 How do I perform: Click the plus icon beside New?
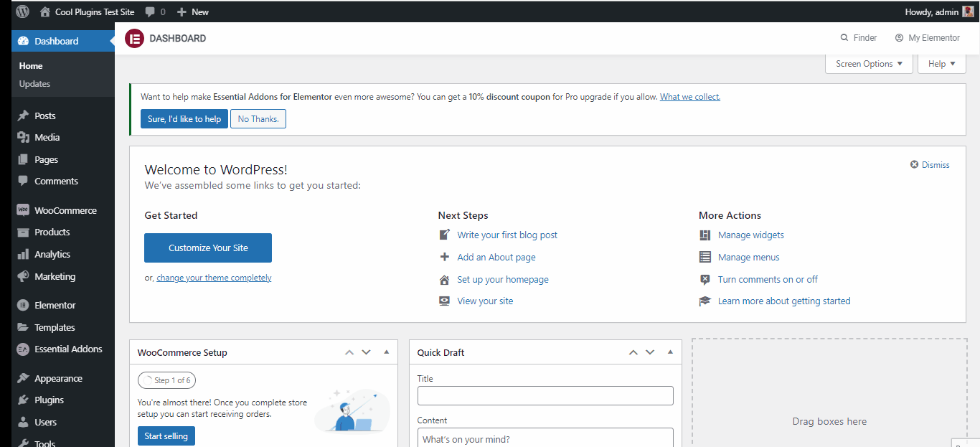[182, 12]
